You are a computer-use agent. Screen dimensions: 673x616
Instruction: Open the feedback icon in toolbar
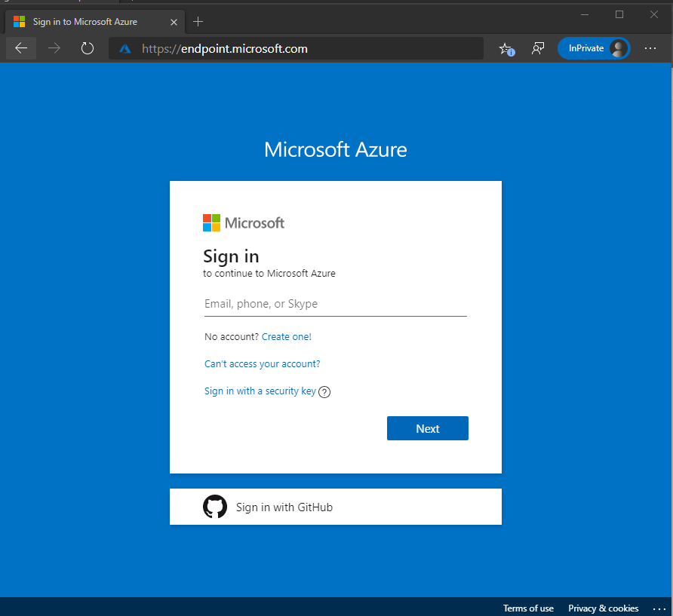tap(538, 48)
